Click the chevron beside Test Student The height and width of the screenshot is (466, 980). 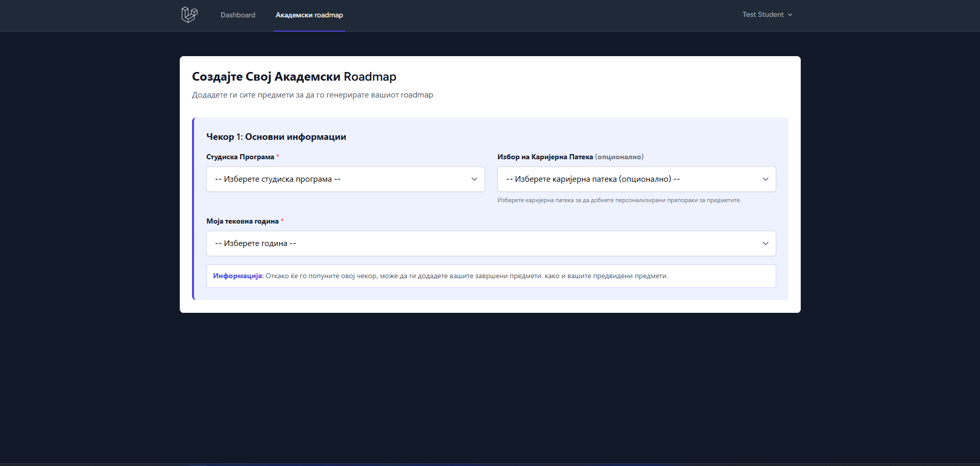(790, 15)
